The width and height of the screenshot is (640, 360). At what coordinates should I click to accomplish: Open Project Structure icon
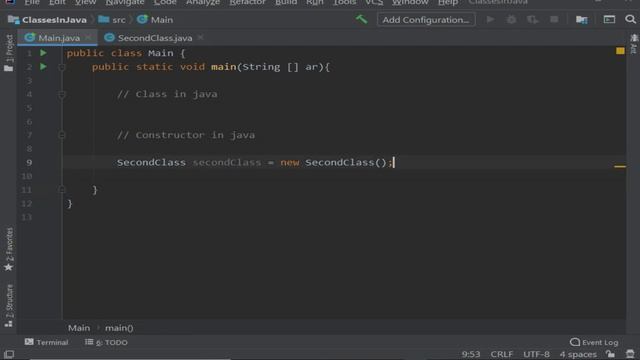click(x=581, y=20)
